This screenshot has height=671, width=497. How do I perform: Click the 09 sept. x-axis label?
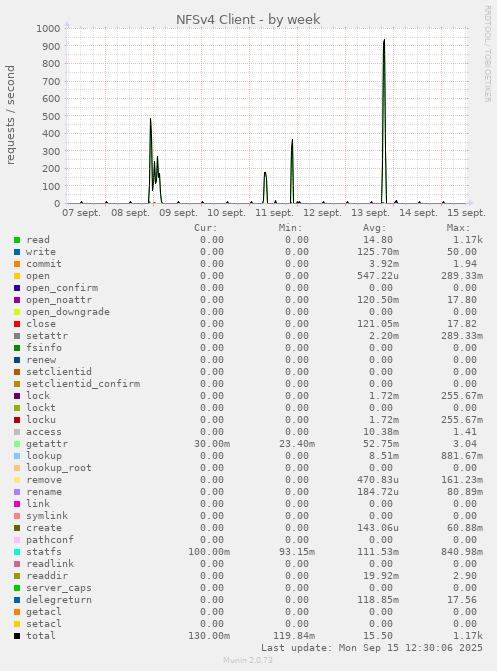pyautogui.click(x=178, y=213)
